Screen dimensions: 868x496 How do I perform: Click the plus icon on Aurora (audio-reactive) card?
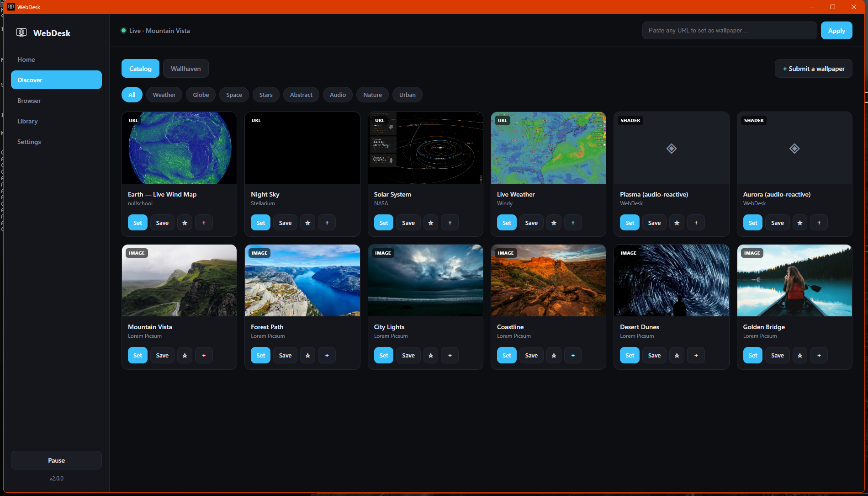819,223
